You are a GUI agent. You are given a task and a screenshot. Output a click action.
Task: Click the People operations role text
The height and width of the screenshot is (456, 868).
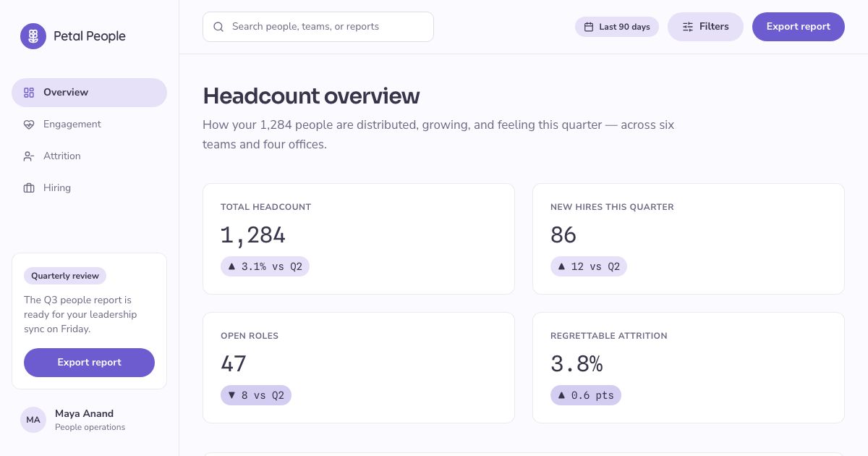90,428
